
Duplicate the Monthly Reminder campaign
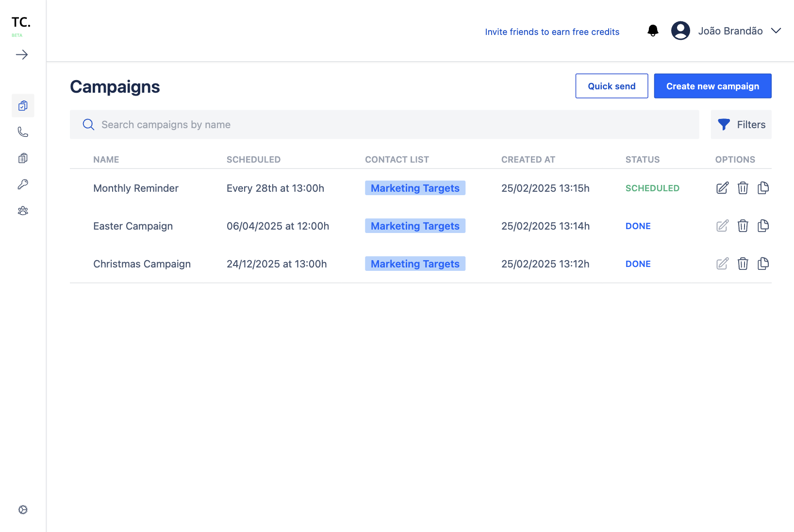[x=763, y=188]
